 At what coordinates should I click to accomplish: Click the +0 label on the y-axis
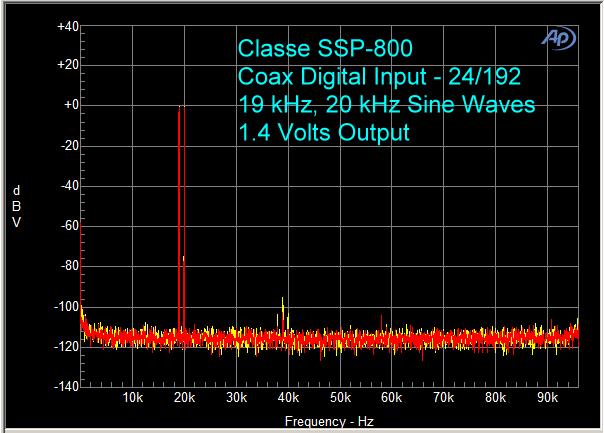pos(70,106)
